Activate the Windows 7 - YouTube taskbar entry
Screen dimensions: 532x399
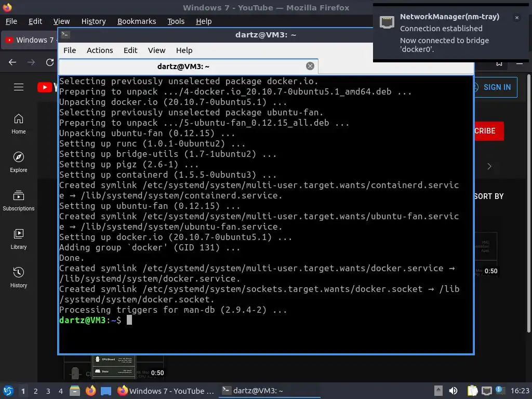pos(166,391)
